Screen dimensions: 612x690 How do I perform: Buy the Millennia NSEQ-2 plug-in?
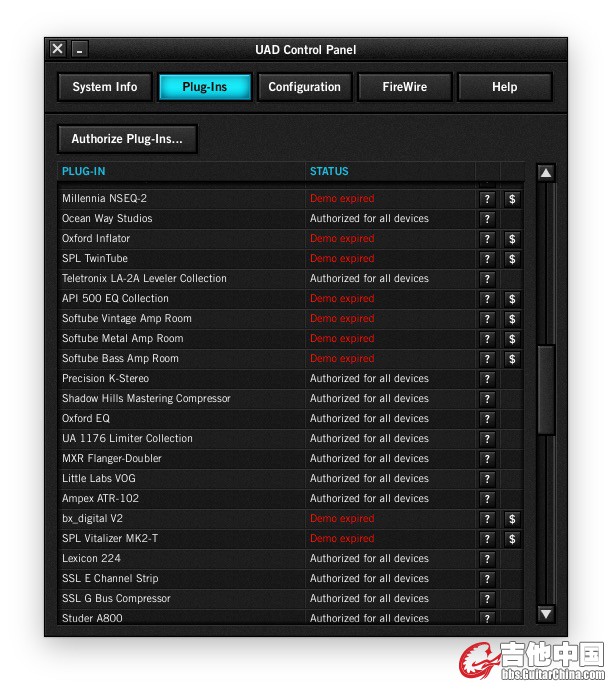pyautogui.click(x=512, y=199)
